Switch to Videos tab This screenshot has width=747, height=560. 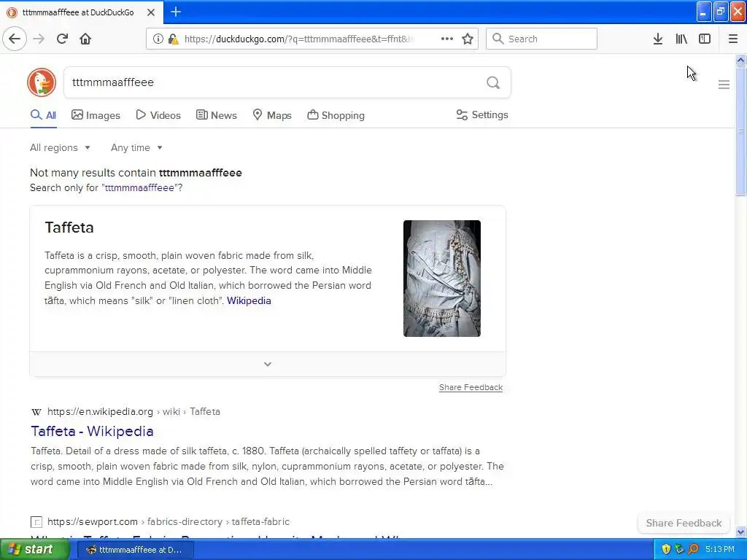(158, 115)
